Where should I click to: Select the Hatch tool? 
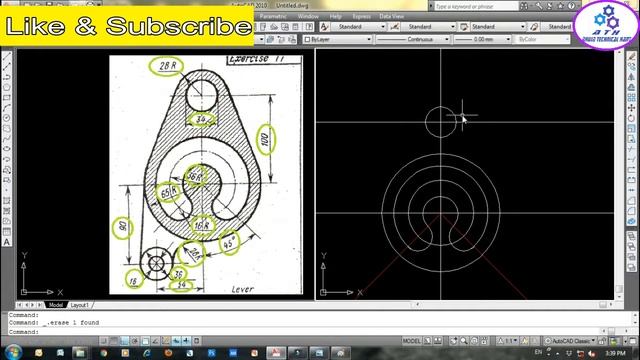point(7,200)
